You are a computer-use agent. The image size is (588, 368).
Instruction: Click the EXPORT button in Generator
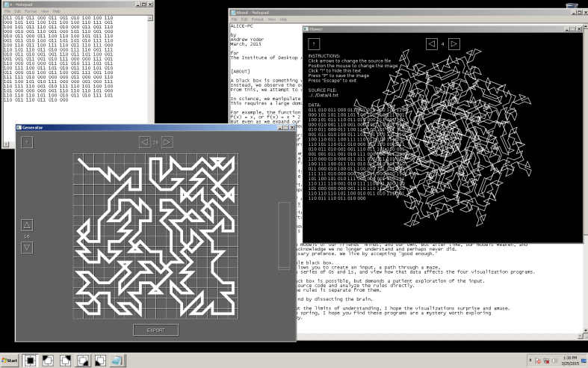[x=155, y=330]
